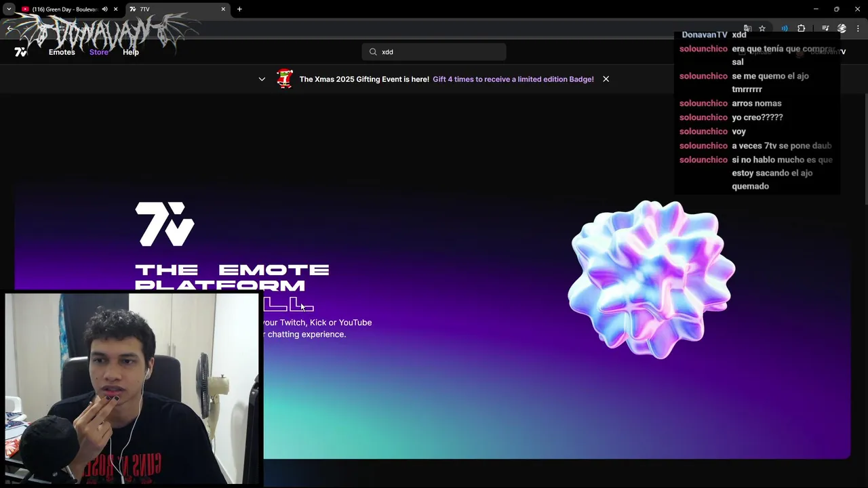The height and width of the screenshot is (488, 868).
Task: Click the webcam overlay video
Action: coord(132,388)
